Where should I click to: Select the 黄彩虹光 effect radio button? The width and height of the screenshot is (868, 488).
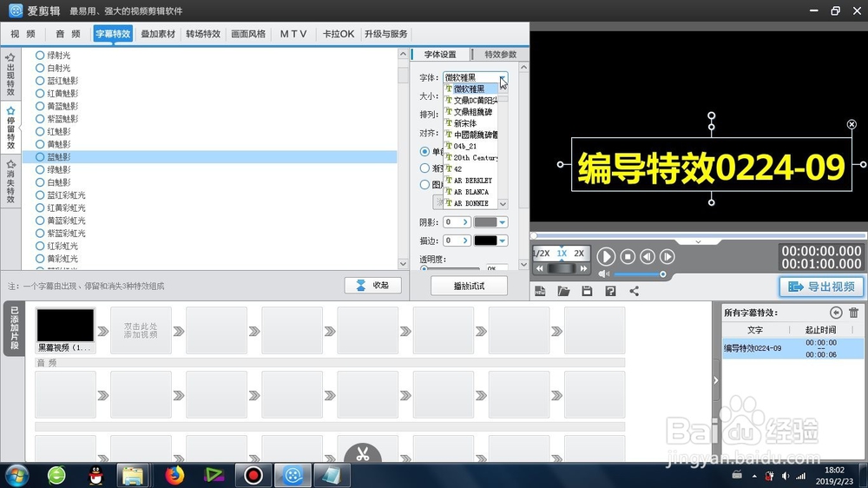40,259
